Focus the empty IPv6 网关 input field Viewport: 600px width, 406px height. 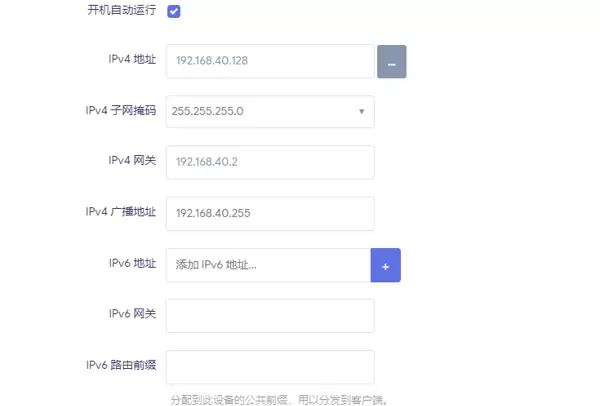(269, 316)
